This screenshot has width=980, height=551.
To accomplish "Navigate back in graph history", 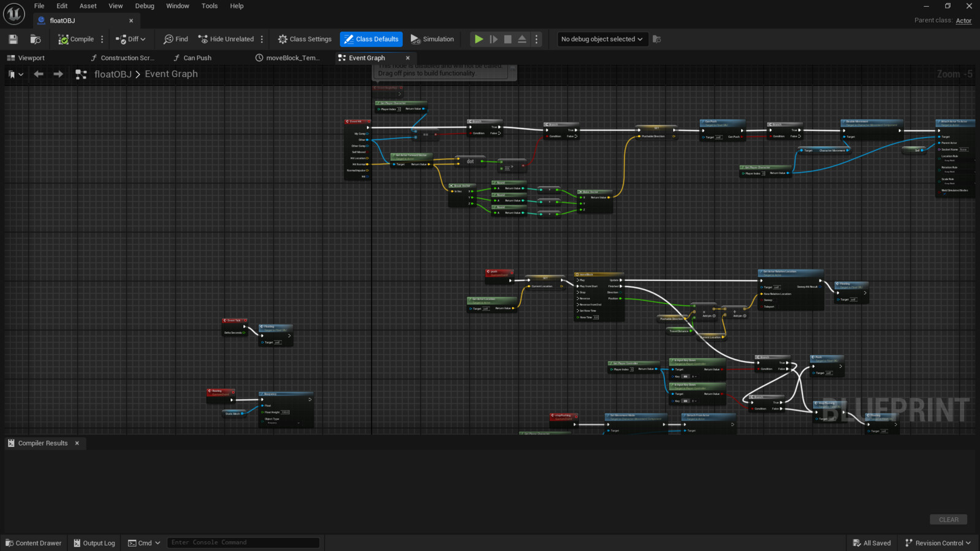I will [x=39, y=74].
